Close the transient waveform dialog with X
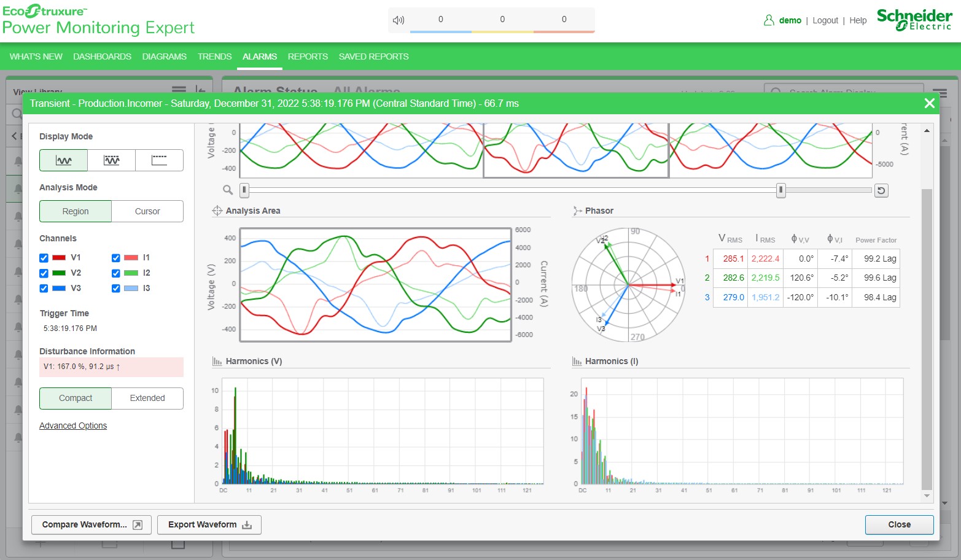This screenshot has height=560, width=961. pos(930,103)
